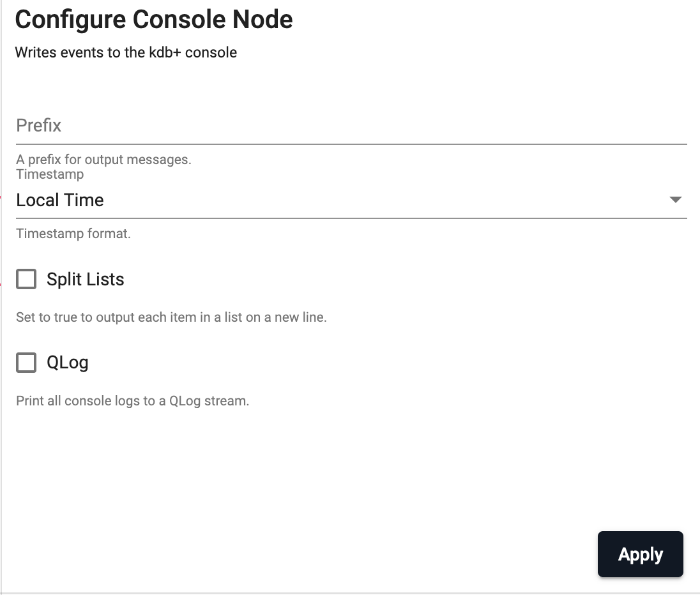Tick the Split Lists checkbox
The height and width of the screenshot is (595, 700).
pos(26,279)
